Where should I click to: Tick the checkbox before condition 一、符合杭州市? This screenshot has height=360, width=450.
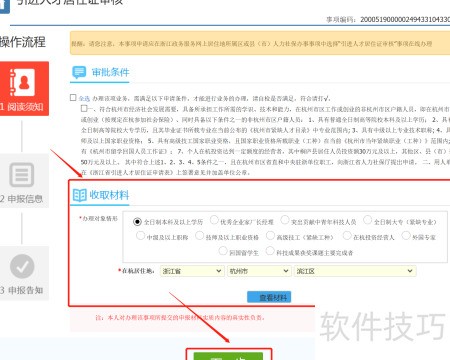click(84, 108)
